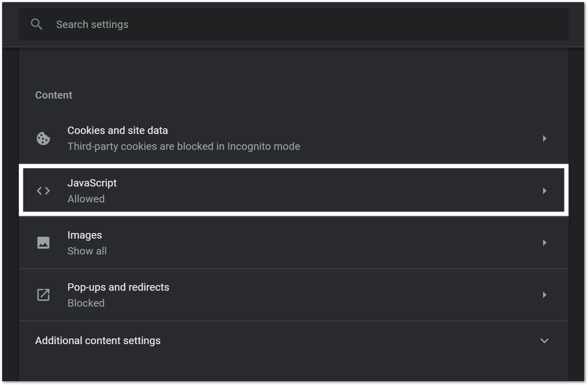Open the JavaScript settings row
The width and height of the screenshot is (588, 385).
(x=294, y=191)
